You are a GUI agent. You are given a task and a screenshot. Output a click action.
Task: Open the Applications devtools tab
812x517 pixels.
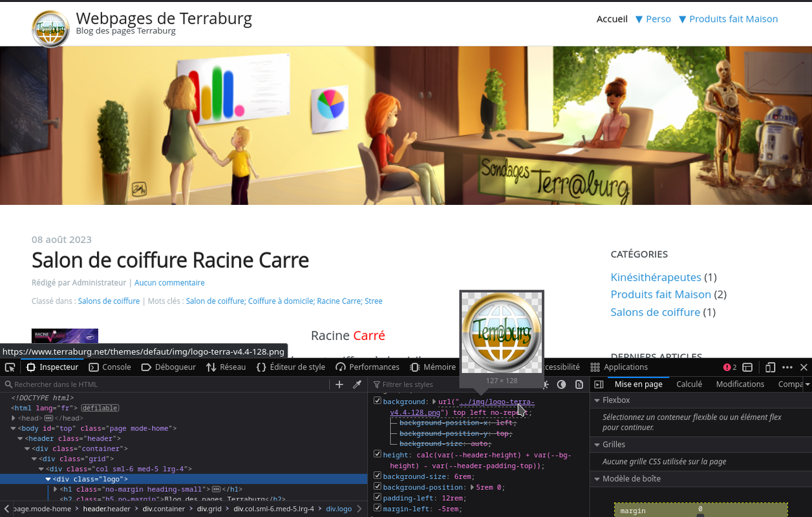pos(619,367)
